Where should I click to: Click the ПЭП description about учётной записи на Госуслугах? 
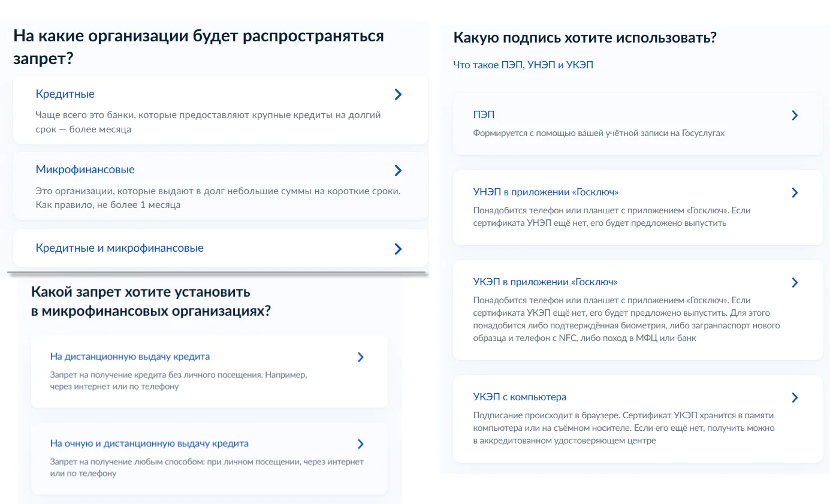tap(598, 133)
